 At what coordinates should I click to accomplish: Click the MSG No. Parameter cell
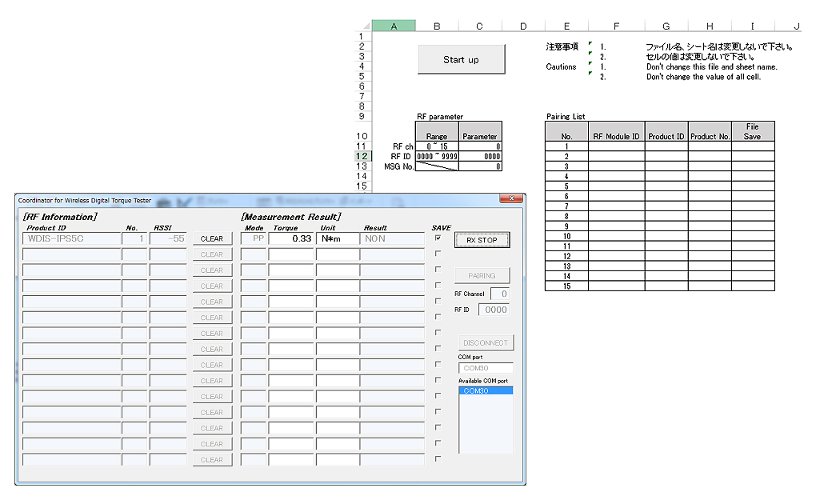(x=480, y=166)
